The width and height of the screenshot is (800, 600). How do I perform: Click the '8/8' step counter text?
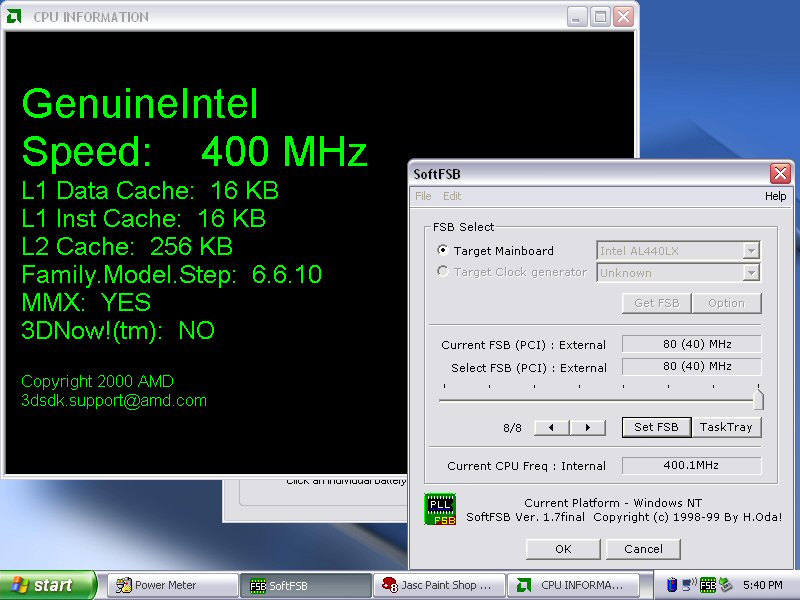click(x=512, y=428)
